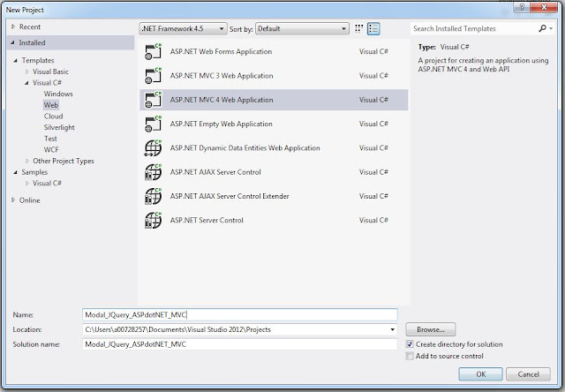The image size is (565, 392).
Task: Select the Cloud category
Action: 53,117
